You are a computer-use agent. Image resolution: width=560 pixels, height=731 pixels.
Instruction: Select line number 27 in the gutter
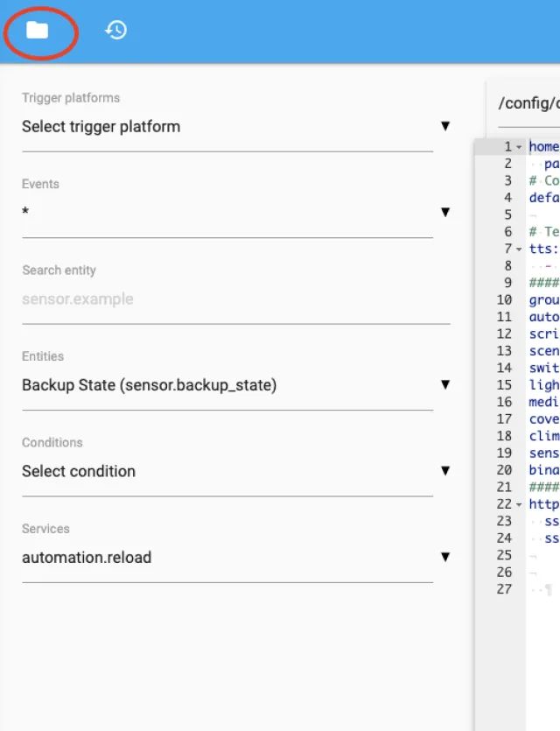503,590
